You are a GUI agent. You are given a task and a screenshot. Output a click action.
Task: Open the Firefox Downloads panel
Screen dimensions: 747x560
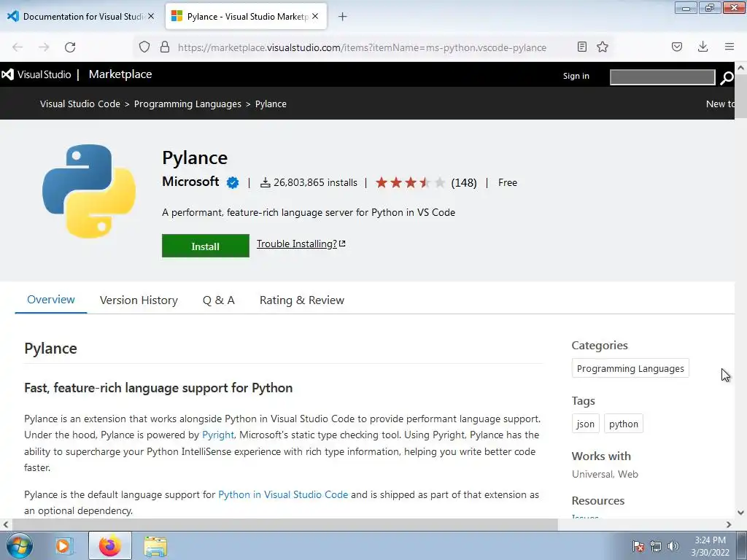(703, 47)
